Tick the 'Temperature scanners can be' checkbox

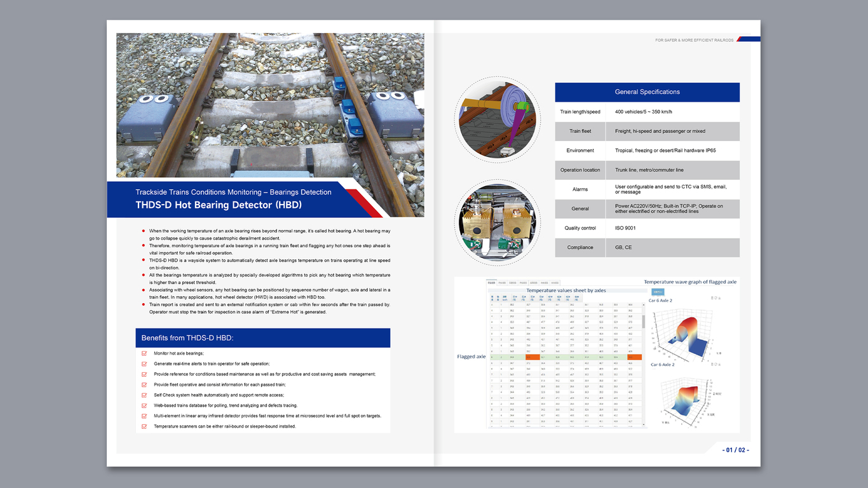point(144,426)
